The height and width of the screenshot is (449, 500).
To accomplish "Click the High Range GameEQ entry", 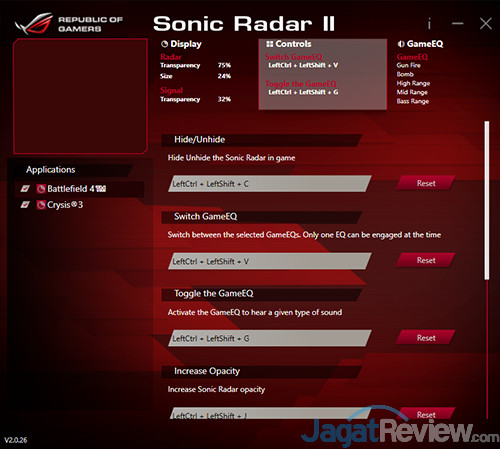I will (413, 83).
